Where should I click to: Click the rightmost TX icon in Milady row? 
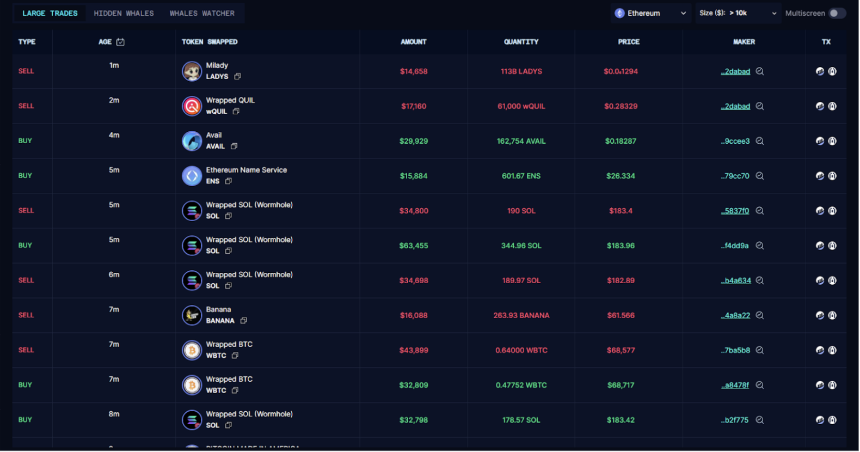pyautogui.click(x=833, y=71)
